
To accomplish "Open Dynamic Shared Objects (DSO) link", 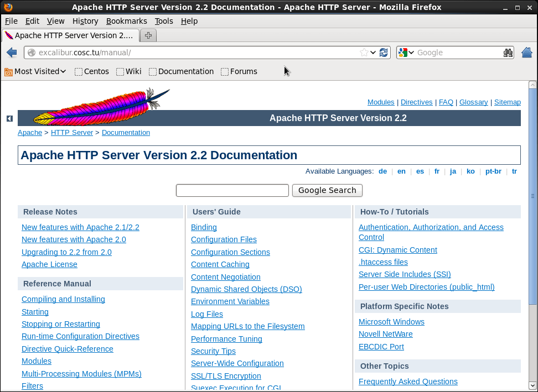I will 246,289.
